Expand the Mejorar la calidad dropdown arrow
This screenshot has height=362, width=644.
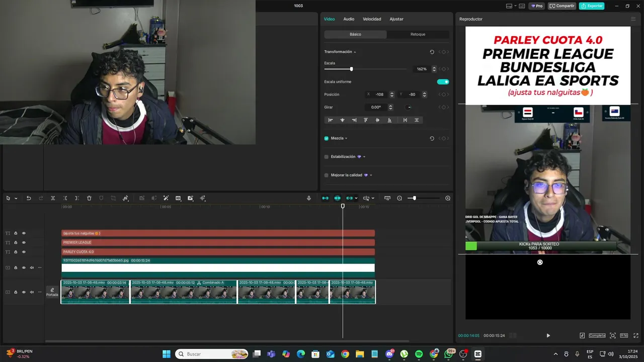(371, 175)
